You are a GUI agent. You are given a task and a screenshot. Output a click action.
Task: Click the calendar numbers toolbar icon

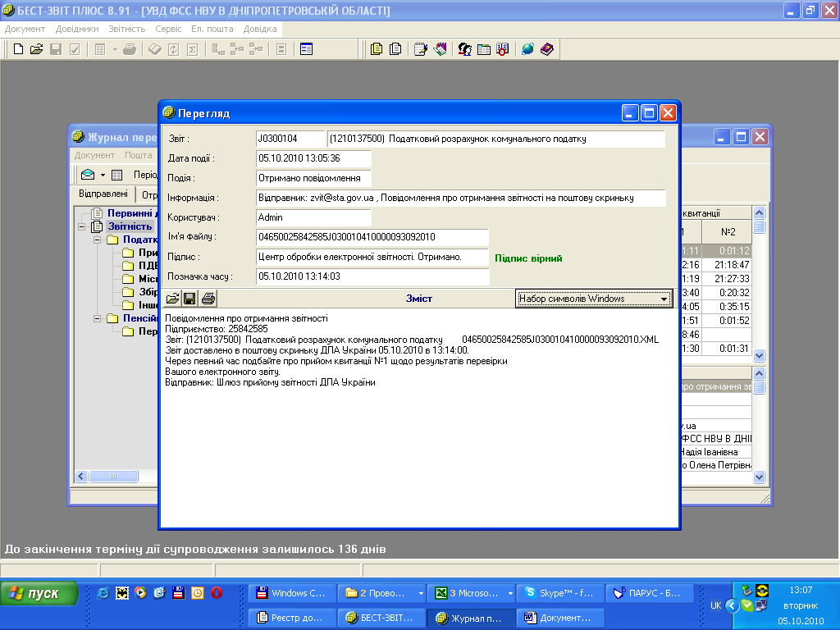503,49
